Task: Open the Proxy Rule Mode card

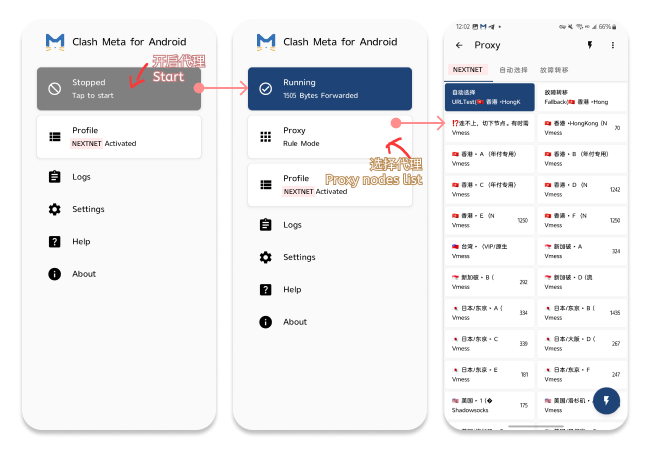Action: [328, 136]
